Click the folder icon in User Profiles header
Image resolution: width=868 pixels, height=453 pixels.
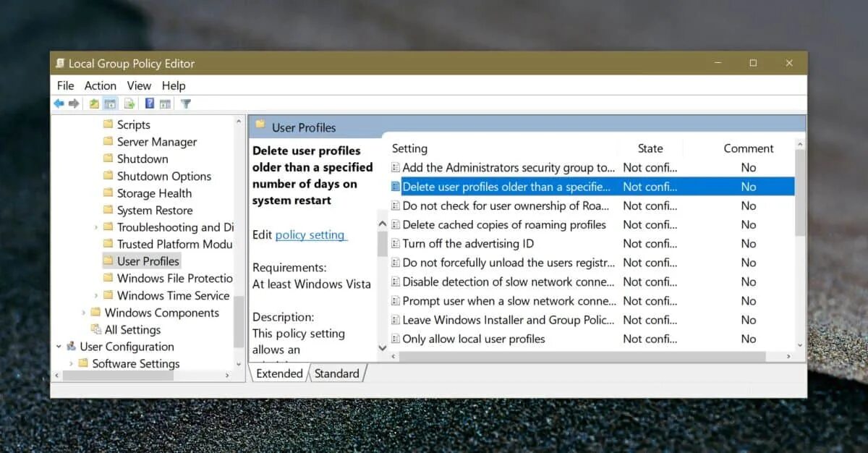pyautogui.click(x=260, y=124)
